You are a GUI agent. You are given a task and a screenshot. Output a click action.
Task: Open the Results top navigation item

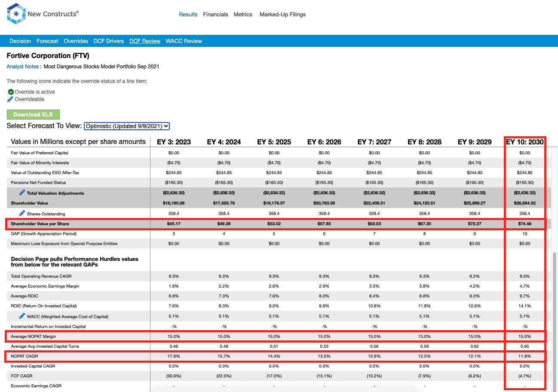pos(188,14)
